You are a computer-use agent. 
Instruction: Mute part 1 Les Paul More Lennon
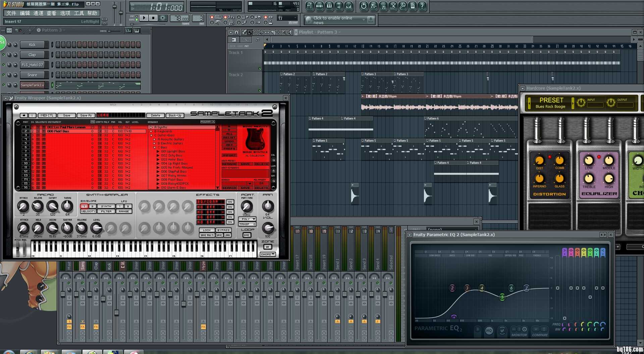coord(43,127)
